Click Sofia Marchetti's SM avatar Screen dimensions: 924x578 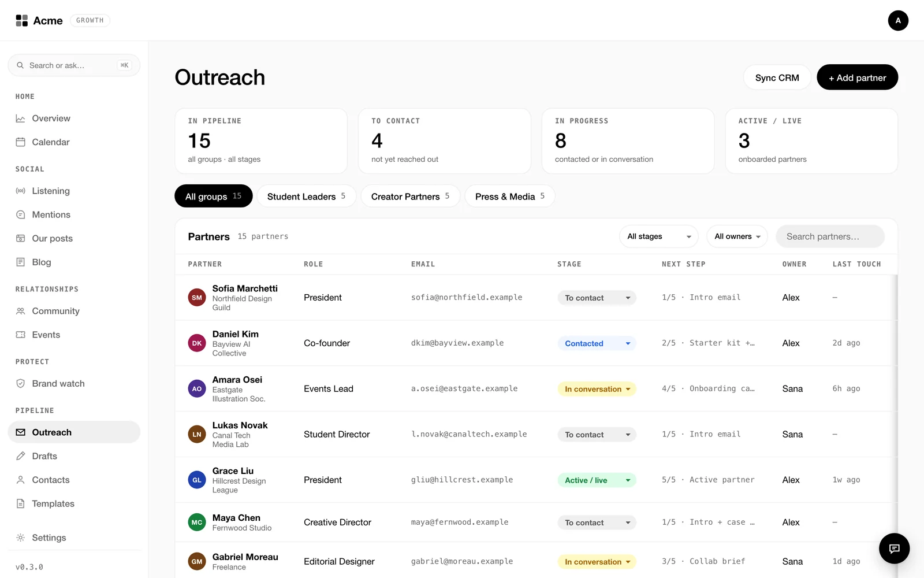click(x=197, y=298)
